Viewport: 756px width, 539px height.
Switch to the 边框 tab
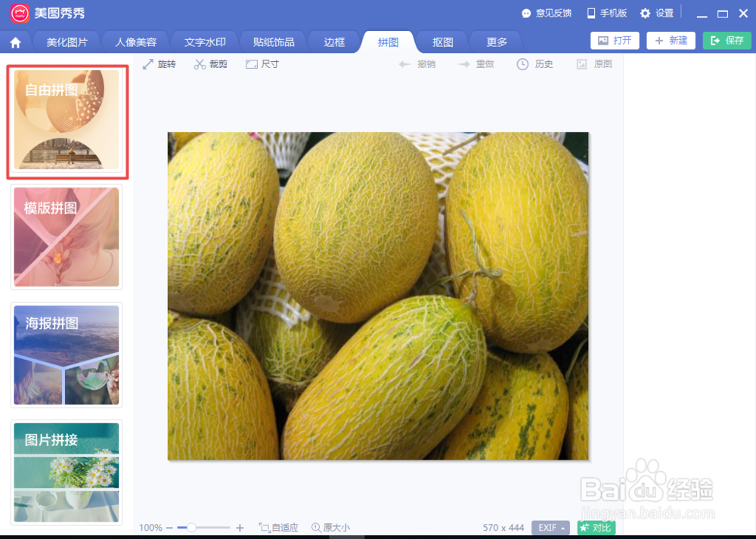(334, 42)
